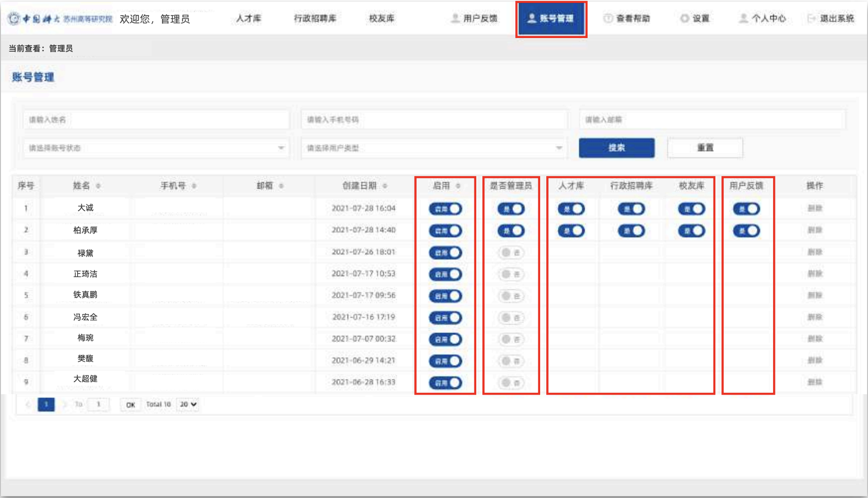
Task: Toggle 行政招聘库 permission for 大诚
Action: tap(631, 209)
